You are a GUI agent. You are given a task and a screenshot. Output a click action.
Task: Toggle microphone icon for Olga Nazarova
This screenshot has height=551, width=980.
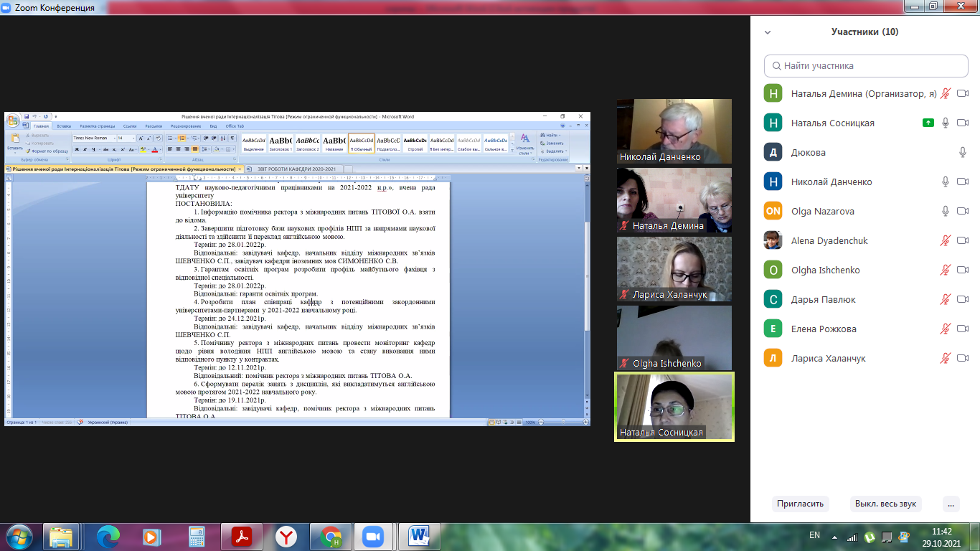click(x=946, y=211)
